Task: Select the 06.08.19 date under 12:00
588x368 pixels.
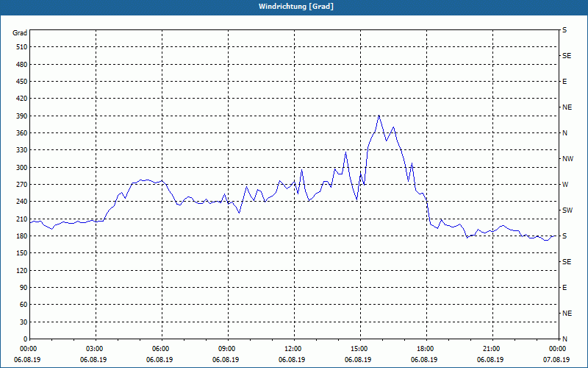Action: [292, 360]
